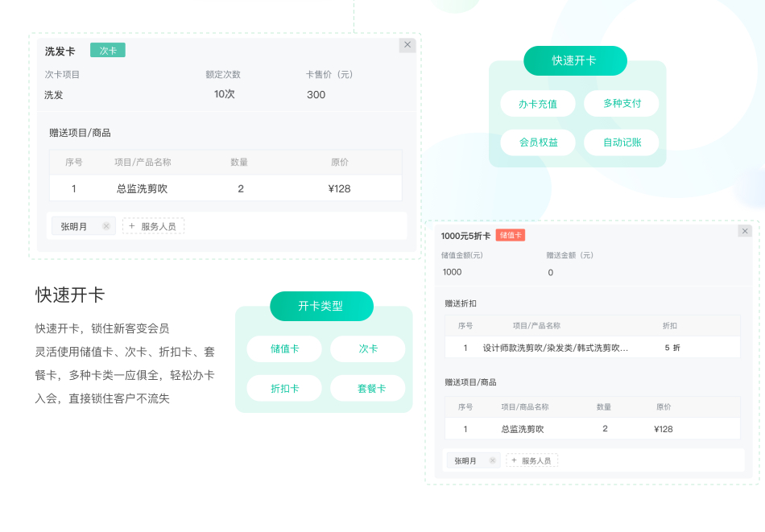Close the 洗发卡 card panel
The height and width of the screenshot is (532, 765).
point(407,45)
